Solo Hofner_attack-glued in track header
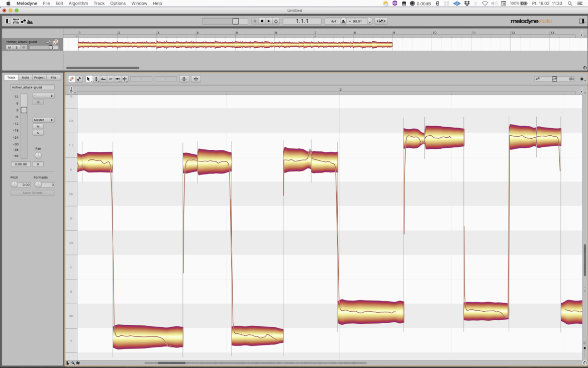This screenshot has width=588, height=368. pos(17,48)
